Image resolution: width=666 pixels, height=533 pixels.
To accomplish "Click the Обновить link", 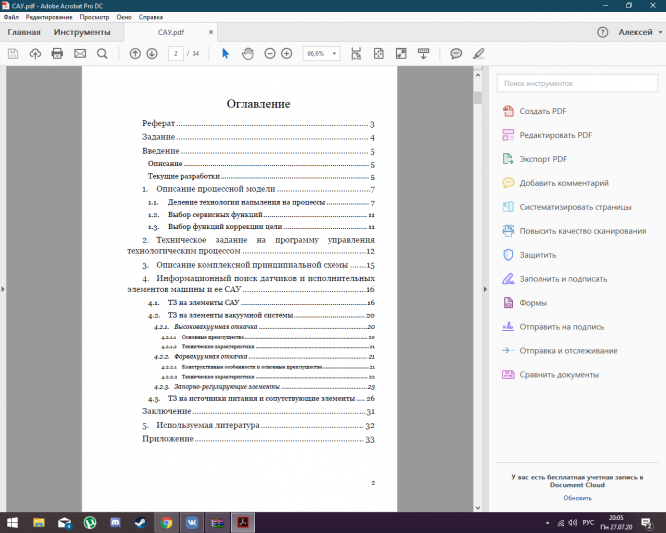I will tap(577, 497).
